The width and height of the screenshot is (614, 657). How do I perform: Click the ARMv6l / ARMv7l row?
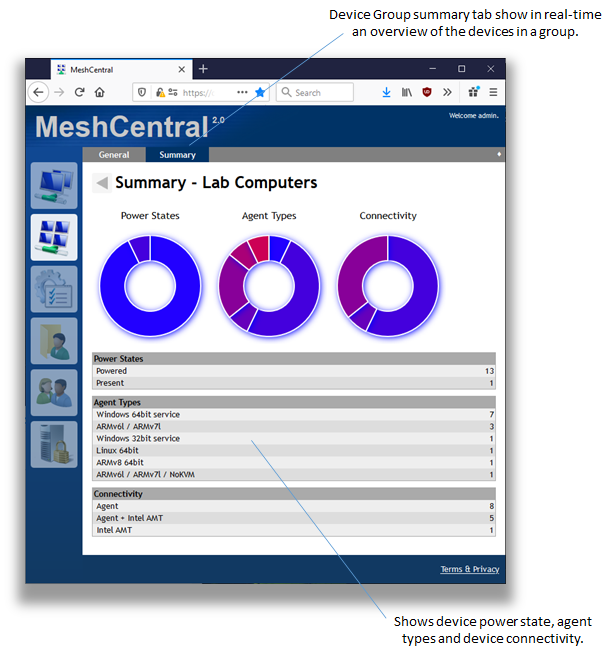294,427
